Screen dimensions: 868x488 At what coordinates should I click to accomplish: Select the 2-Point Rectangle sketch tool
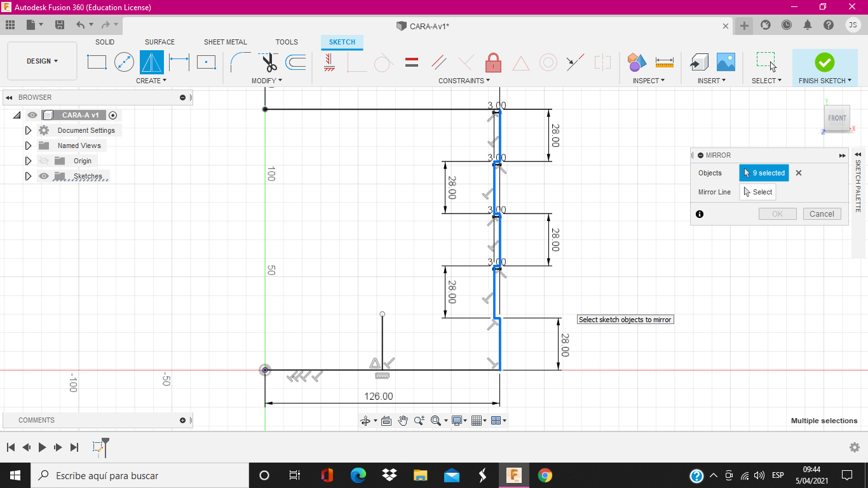(97, 62)
